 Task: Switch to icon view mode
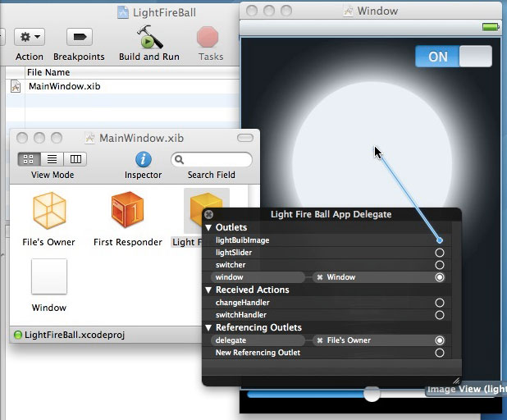click(x=29, y=159)
